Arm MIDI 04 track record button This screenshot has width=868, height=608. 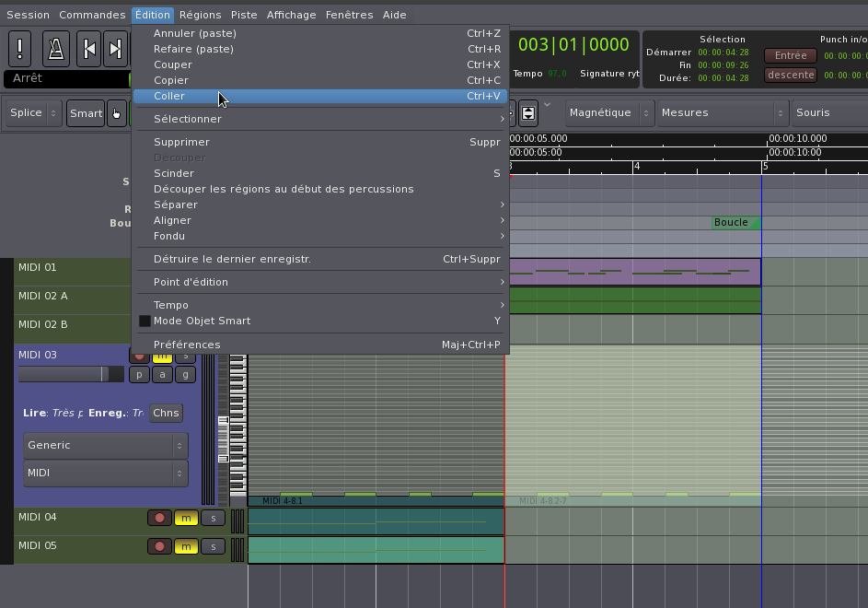159,518
